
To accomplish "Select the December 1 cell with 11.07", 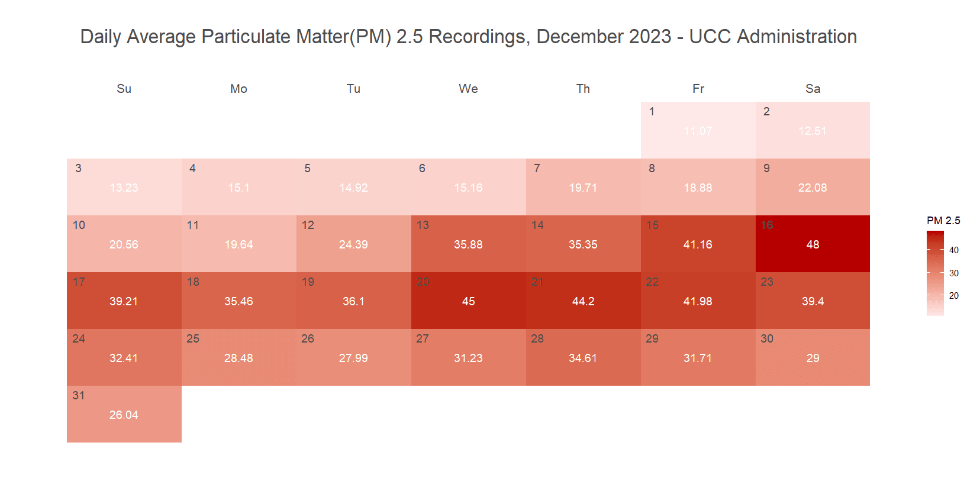I will pos(698,130).
